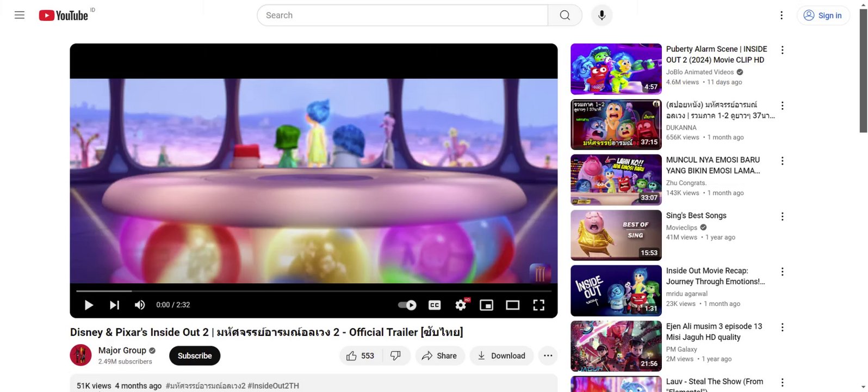Open the hamburger guide menu
The image size is (868, 392).
tap(20, 15)
